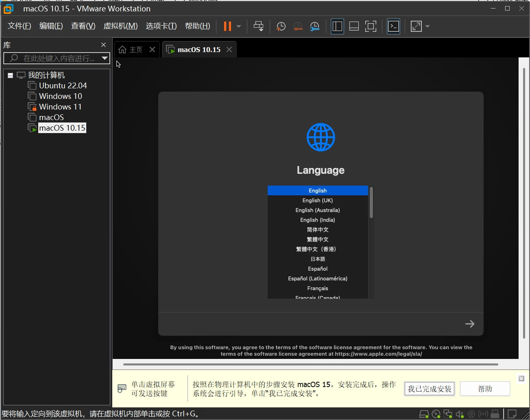
Task: Click the continue arrow in installer
Action: (470, 324)
